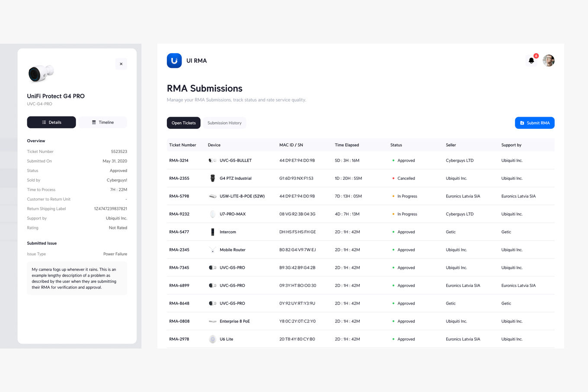
Task: Open ticket RMA-6899
Action: coord(179,286)
